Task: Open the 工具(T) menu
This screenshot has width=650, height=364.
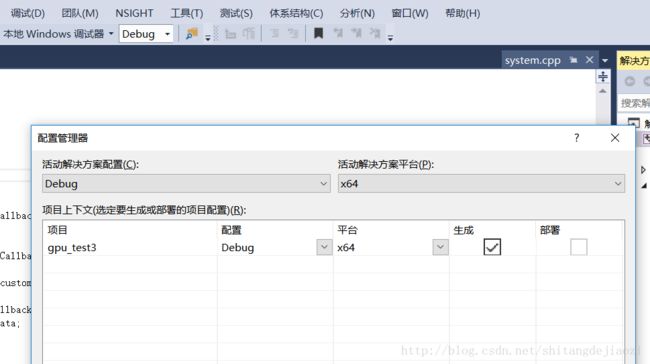Action: [x=187, y=13]
